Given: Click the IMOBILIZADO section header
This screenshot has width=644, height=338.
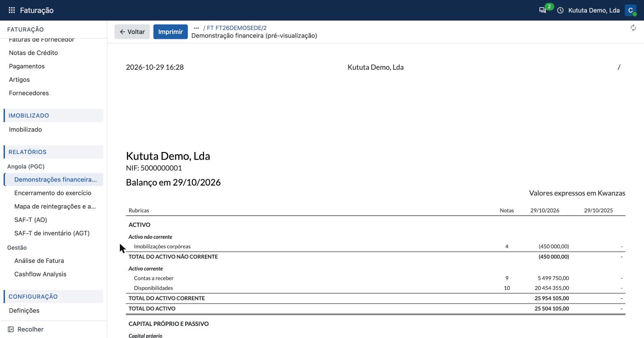Looking at the screenshot, I should pyautogui.click(x=53, y=115).
